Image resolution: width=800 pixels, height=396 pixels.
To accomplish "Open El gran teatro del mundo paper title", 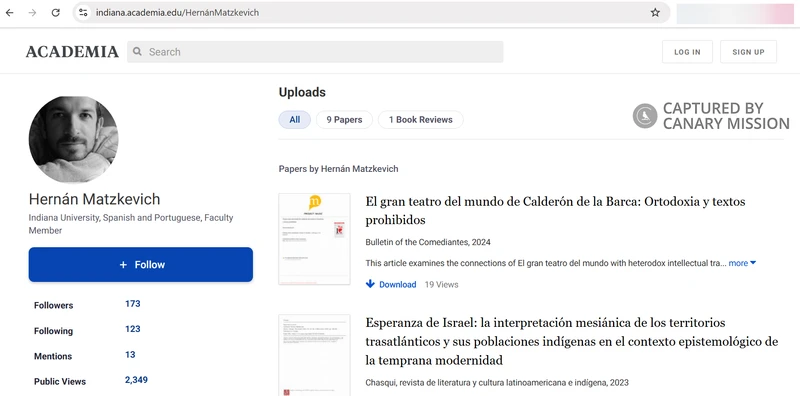I will (555, 211).
